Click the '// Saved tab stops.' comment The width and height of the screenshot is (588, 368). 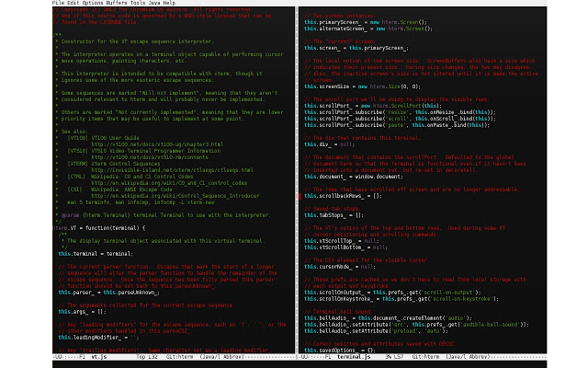(x=333, y=209)
